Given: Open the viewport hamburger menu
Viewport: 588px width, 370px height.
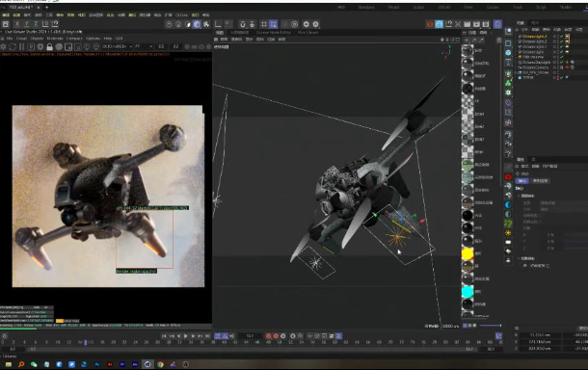Looking at the screenshot, I should click(x=216, y=39).
